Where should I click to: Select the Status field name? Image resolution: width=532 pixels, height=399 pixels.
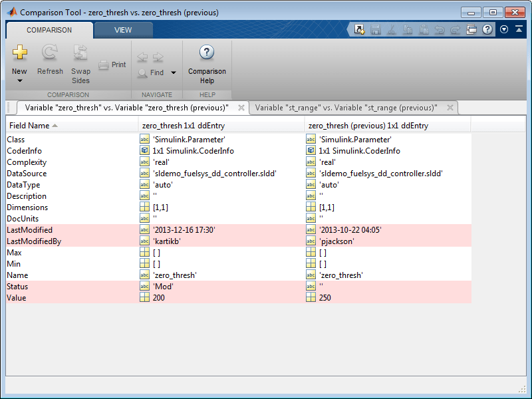click(x=17, y=287)
